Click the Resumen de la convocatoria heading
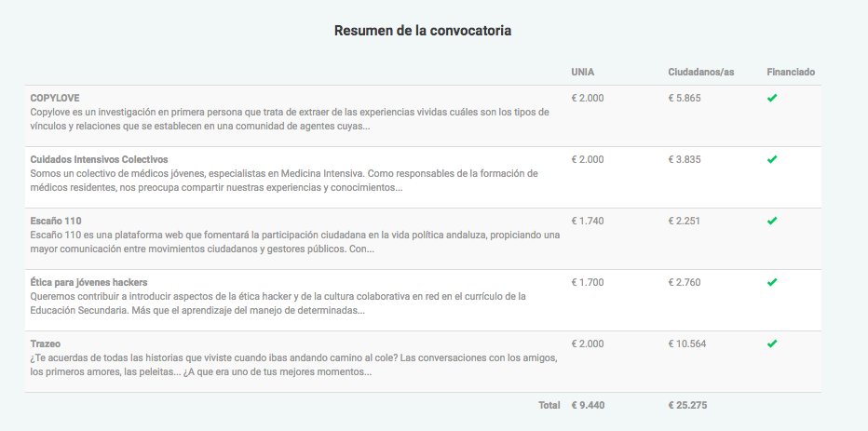 pyautogui.click(x=423, y=31)
